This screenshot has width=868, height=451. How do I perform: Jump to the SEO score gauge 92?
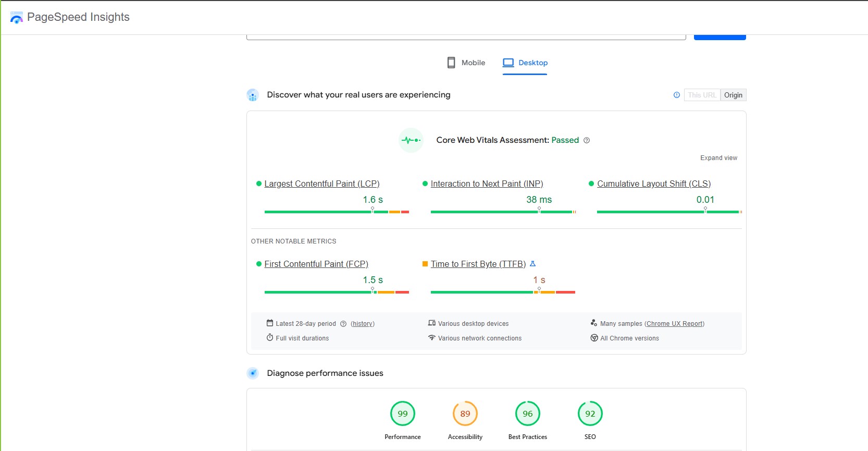(590, 414)
